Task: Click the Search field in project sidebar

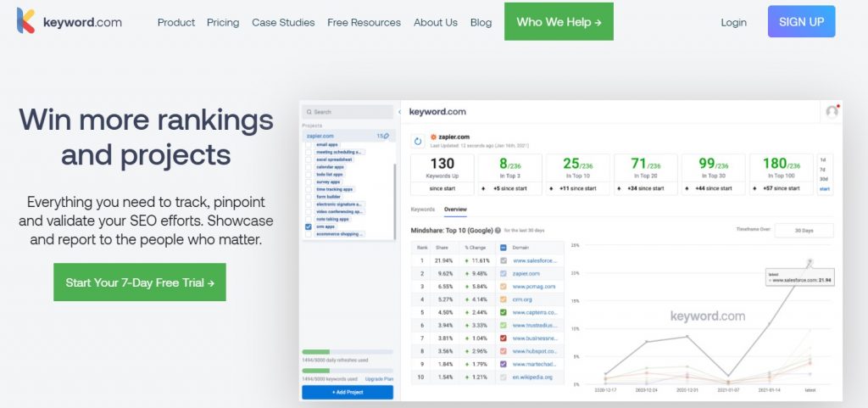Action: pyautogui.click(x=348, y=112)
